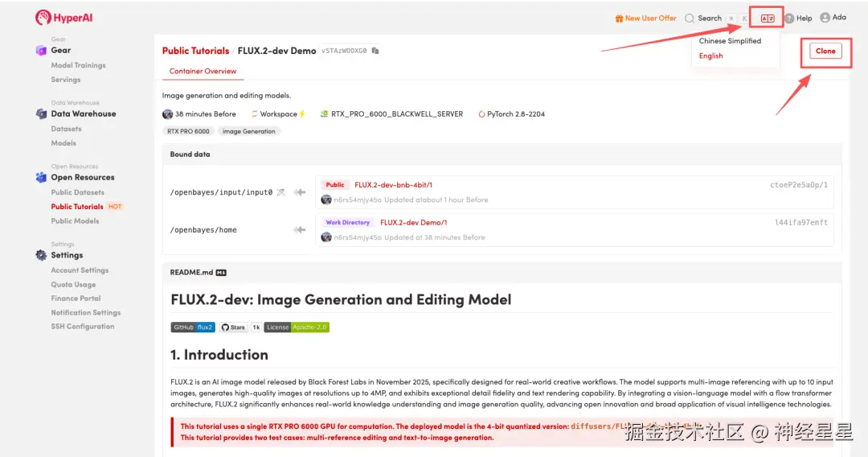The width and height of the screenshot is (868, 457).
Task: Click the Workspace icon
Action: (255, 114)
